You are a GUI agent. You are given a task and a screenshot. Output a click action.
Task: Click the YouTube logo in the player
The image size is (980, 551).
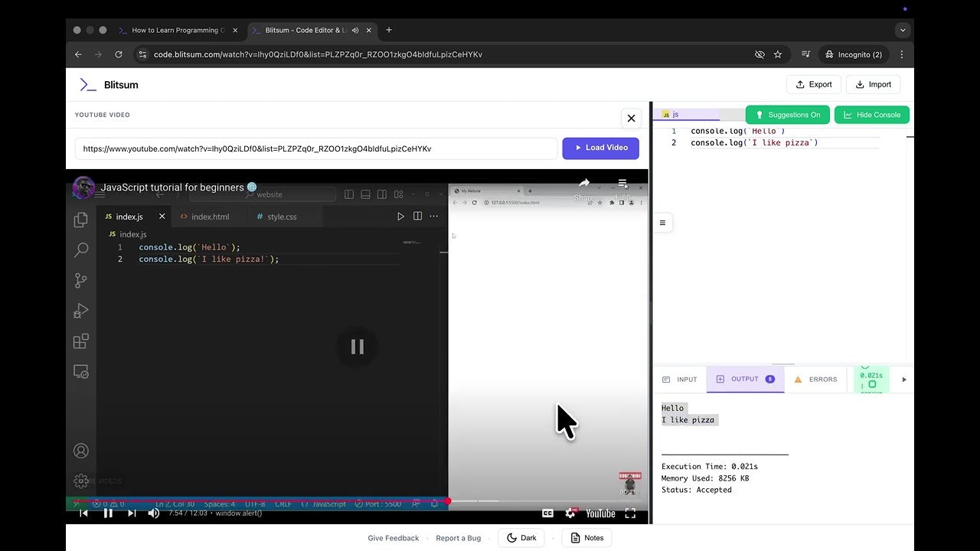coord(601,514)
